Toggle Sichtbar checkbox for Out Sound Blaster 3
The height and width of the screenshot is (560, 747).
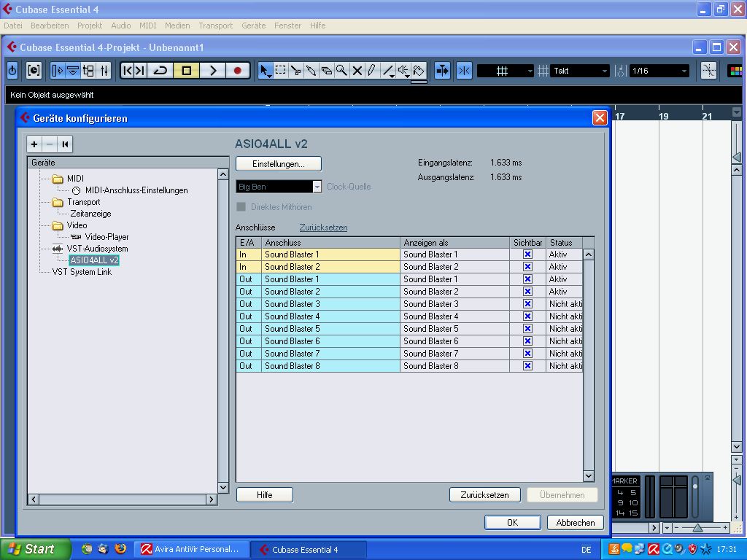[x=527, y=304]
